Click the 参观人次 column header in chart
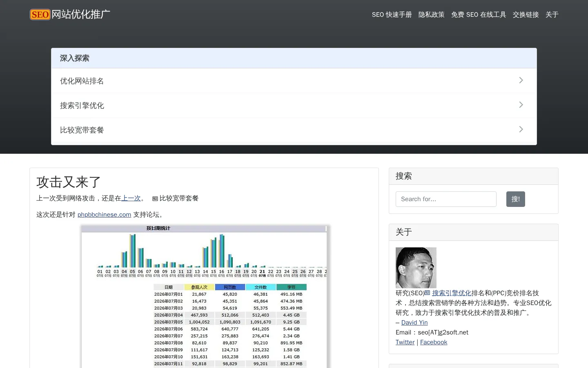 pyautogui.click(x=199, y=287)
